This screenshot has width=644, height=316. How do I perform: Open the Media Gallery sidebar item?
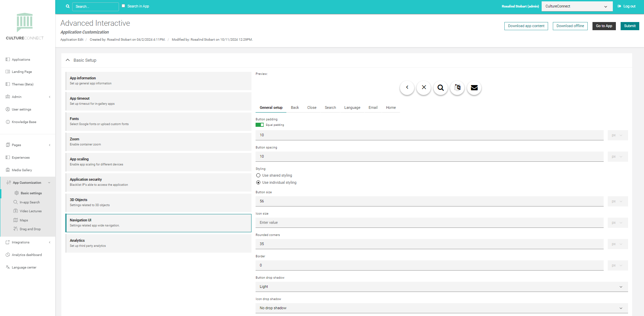[x=22, y=170]
